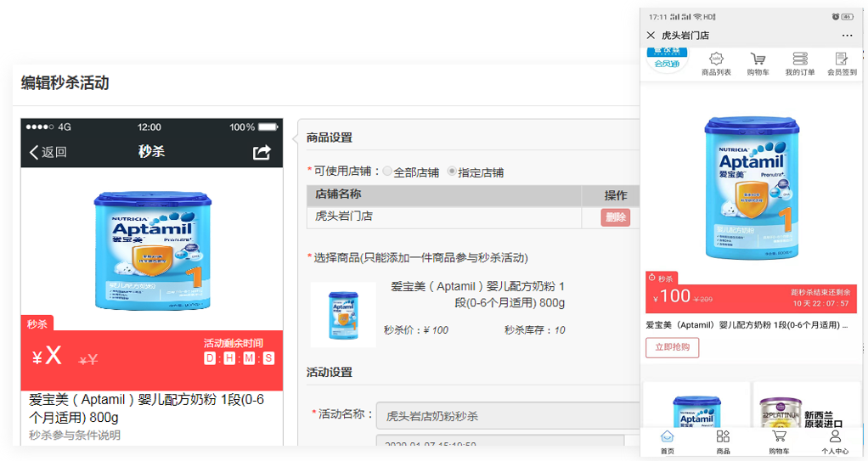Open 商品列表 icon in mobile shop
Screen dimensions: 868x461
716,65
